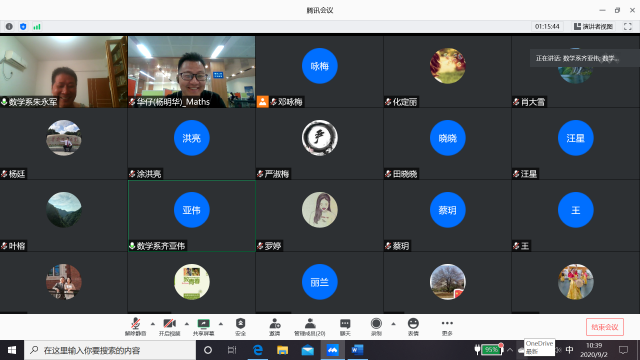Click the 晓晓 blue avatar

point(447,138)
